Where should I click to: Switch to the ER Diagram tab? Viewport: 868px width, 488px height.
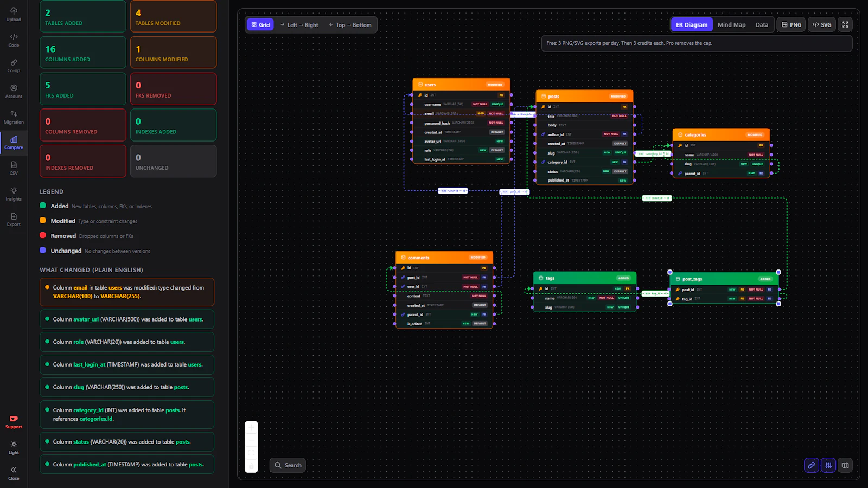pos(692,24)
